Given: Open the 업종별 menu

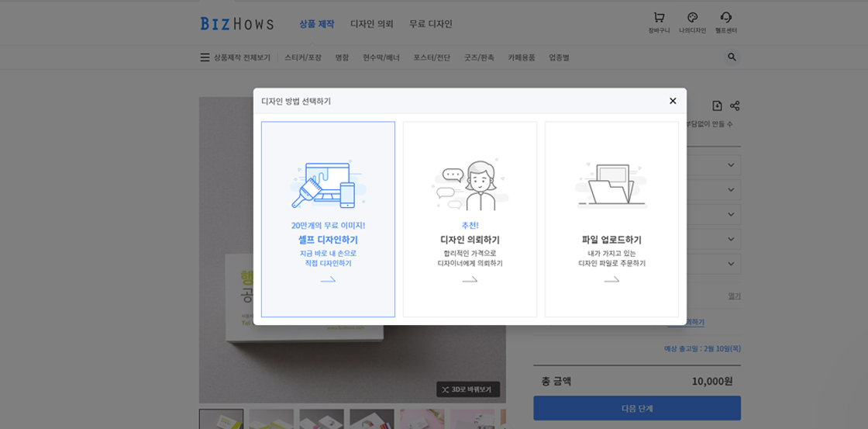Looking at the screenshot, I should (x=559, y=57).
